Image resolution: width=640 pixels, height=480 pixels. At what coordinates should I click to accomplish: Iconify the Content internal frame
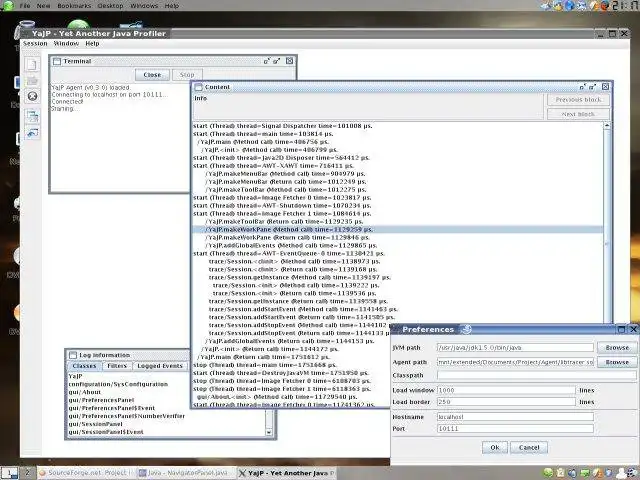click(x=582, y=87)
